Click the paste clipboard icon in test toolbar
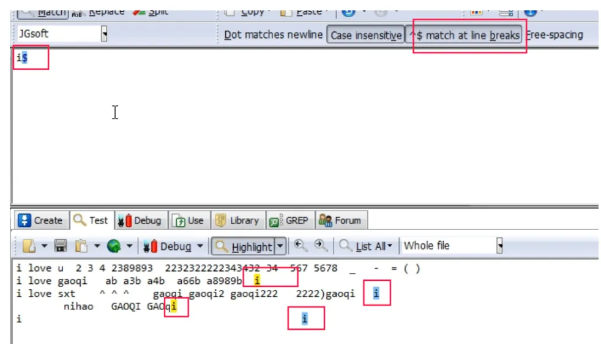 coord(81,246)
